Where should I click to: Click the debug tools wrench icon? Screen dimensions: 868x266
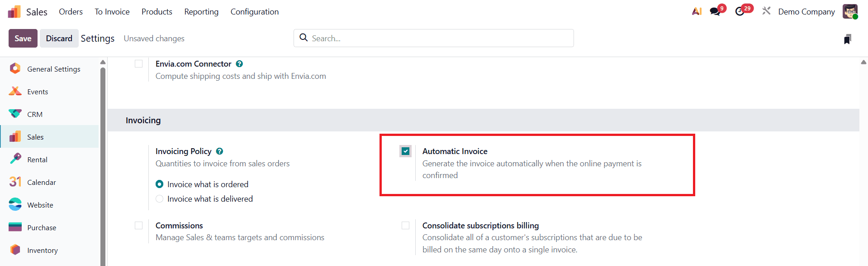(x=766, y=11)
